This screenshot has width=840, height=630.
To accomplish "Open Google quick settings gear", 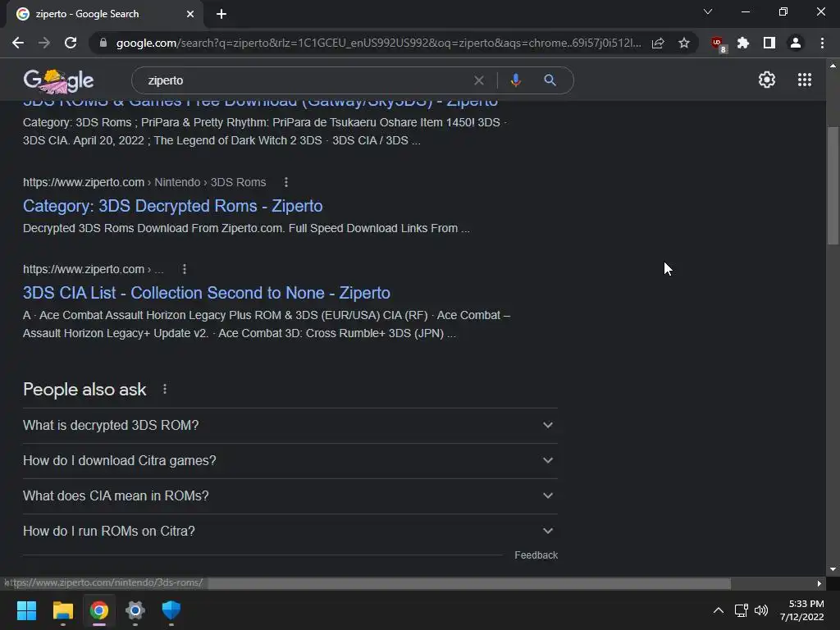I will [x=767, y=80].
